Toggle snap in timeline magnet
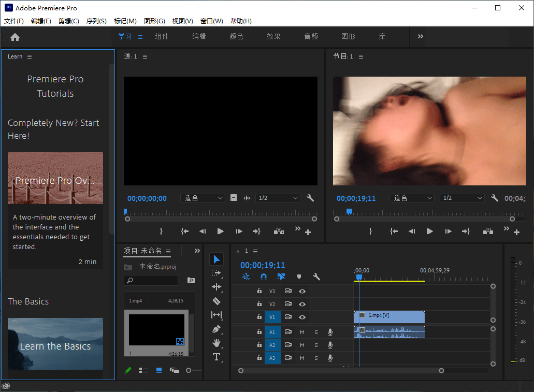 pyautogui.click(x=263, y=277)
